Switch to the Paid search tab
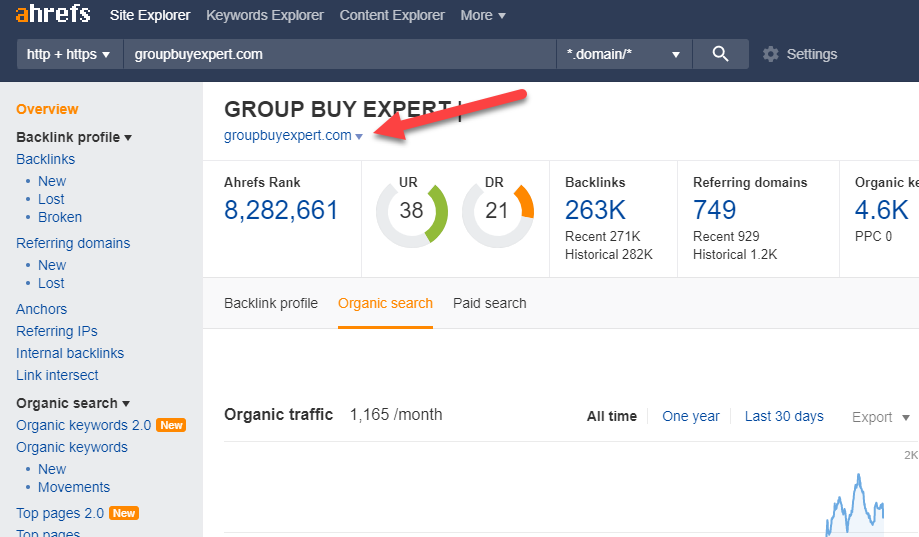The width and height of the screenshot is (919, 537). (489, 303)
